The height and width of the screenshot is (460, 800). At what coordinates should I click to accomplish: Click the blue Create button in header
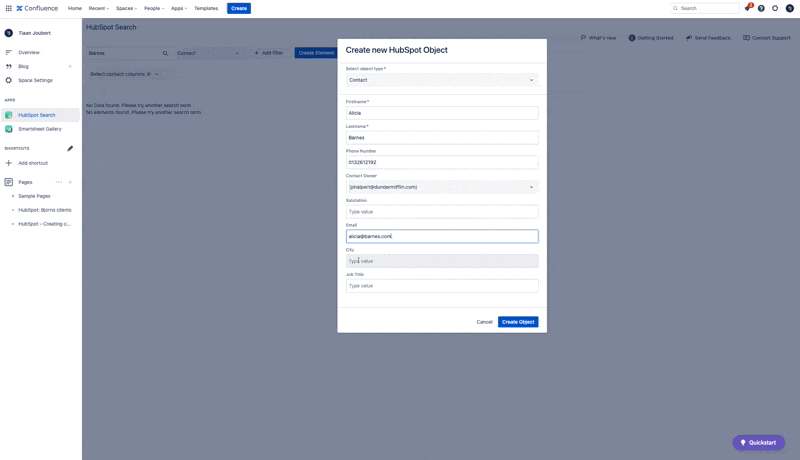(239, 8)
